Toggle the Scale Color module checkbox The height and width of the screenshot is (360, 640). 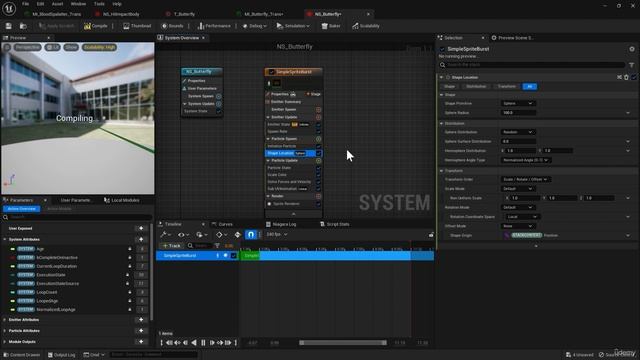click(318, 175)
